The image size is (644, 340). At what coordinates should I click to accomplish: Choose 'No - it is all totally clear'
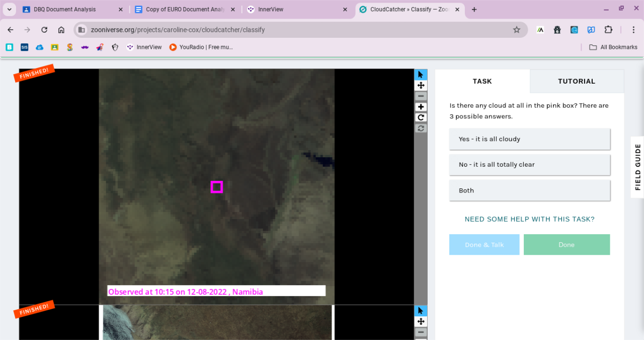click(x=529, y=165)
